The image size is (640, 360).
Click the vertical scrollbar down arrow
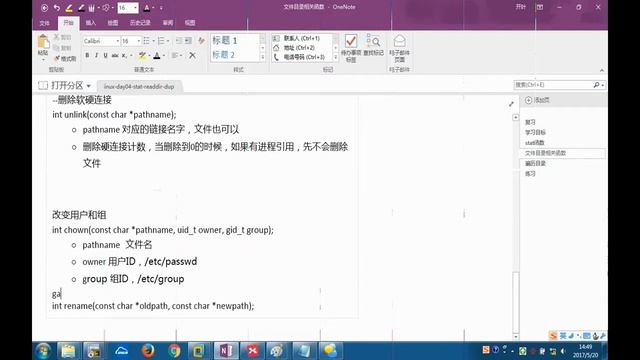516,337
